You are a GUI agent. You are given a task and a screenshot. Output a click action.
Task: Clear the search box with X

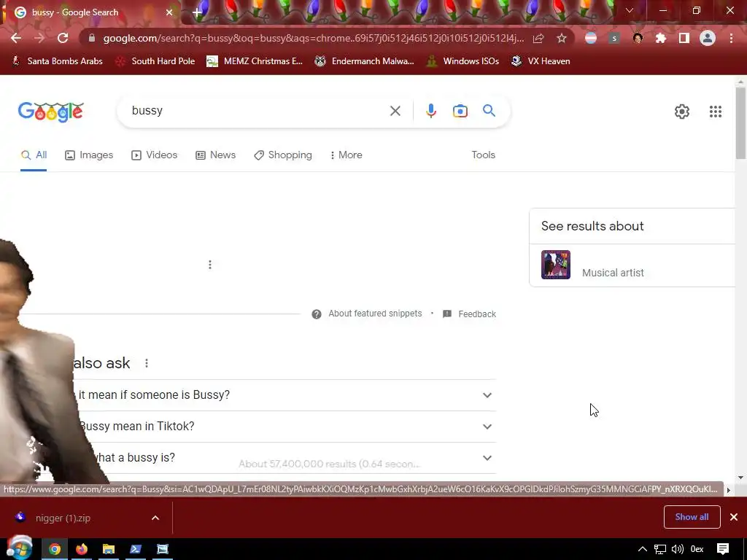395,111
